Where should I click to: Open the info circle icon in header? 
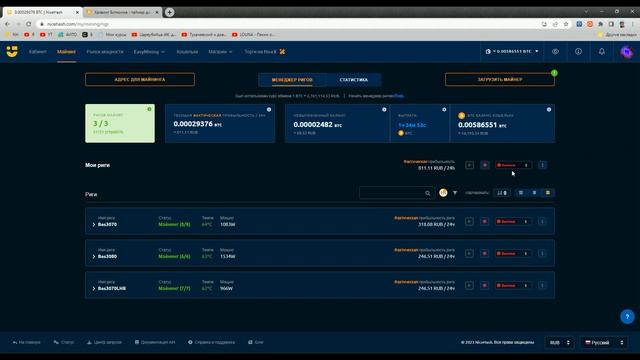click(x=578, y=51)
